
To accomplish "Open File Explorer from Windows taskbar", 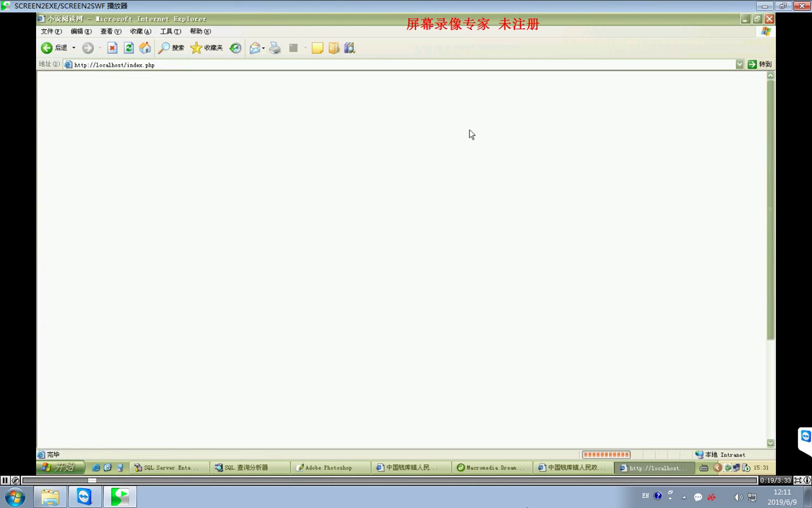I will click(50, 497).
